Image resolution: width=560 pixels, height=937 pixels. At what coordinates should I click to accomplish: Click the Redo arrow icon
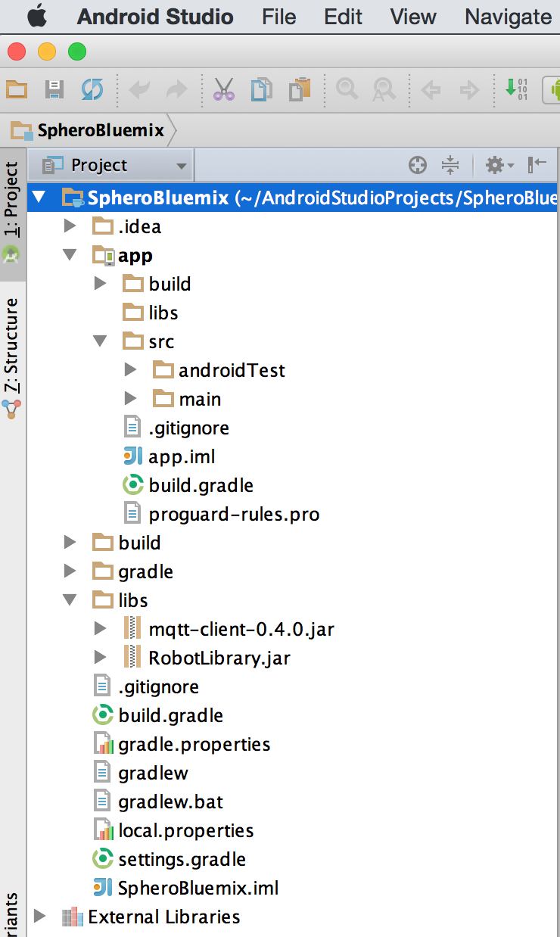[x=176, y=91]
